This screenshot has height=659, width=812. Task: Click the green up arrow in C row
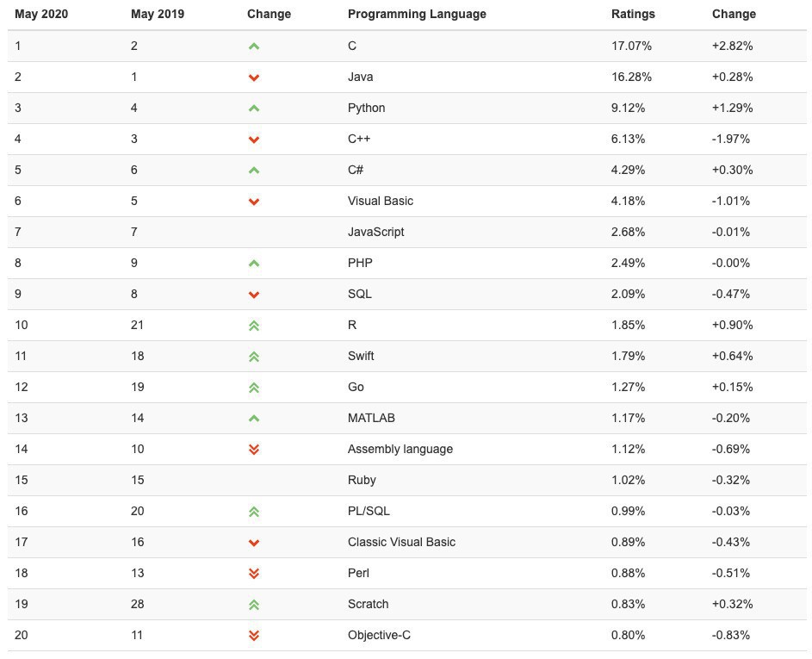click(254, 47)
